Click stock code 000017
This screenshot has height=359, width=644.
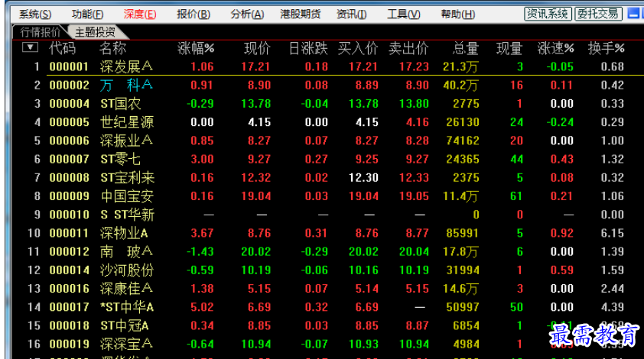tap(69, 307)
